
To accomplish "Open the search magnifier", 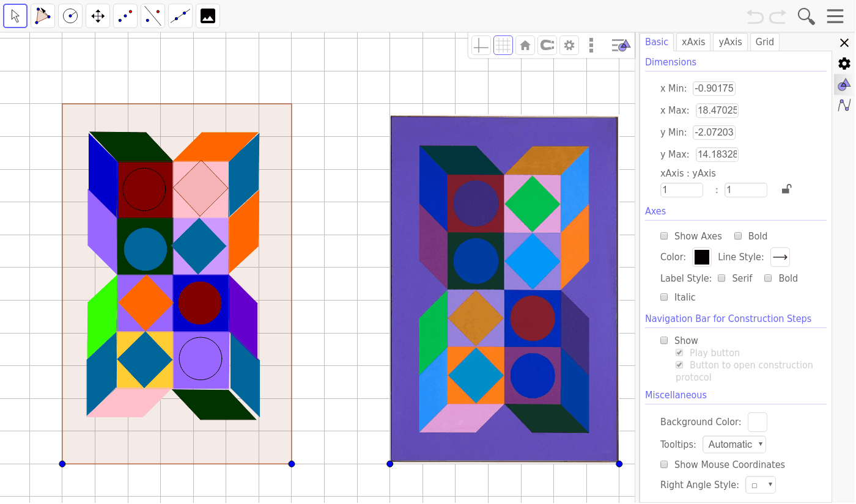I will (x=806, y=16).
